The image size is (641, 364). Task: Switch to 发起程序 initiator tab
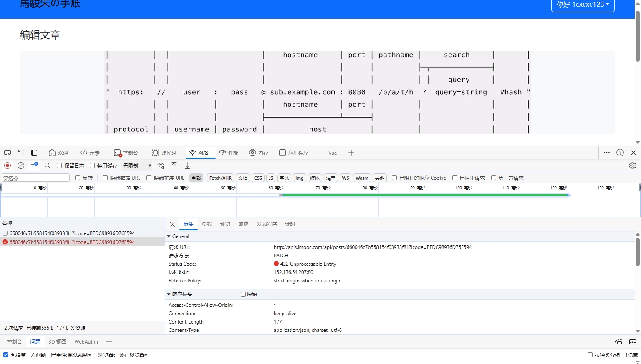(x=267, y=224)
